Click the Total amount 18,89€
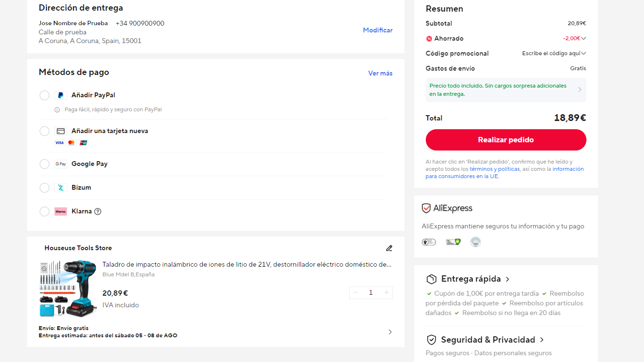The width and height of the screenshot is (644, 362). click(570, 118)
